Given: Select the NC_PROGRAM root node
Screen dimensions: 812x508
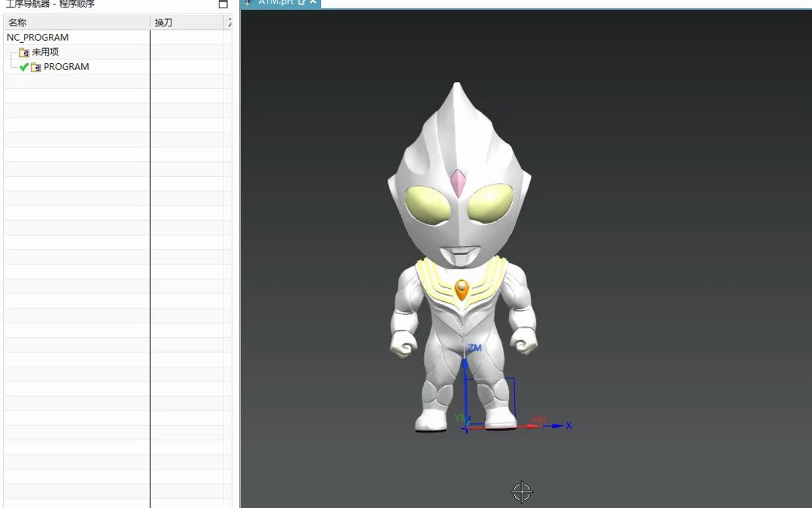Looking at the screenshot, I should click(x=38, y=38).
